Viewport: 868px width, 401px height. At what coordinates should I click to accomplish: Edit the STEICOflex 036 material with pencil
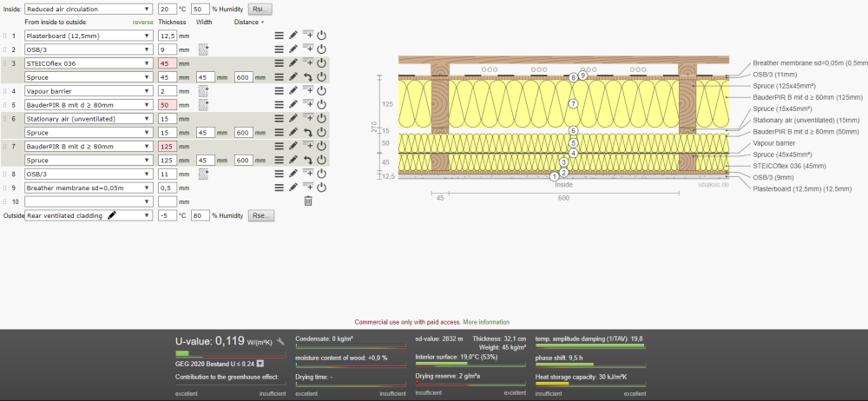point(293,63)
